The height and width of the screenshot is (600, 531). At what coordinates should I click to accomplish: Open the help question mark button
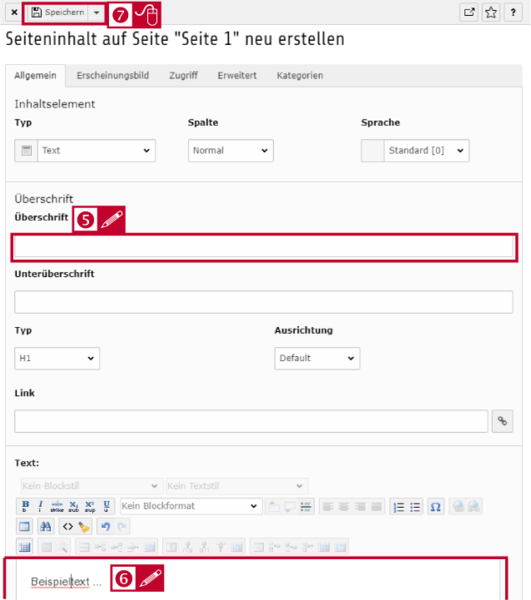513,13
